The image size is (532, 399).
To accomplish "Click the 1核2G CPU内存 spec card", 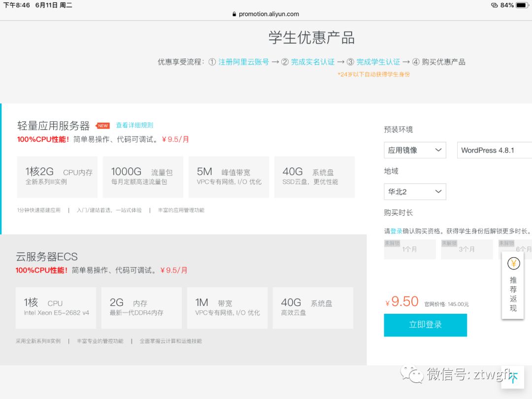I will pos(57,177).
